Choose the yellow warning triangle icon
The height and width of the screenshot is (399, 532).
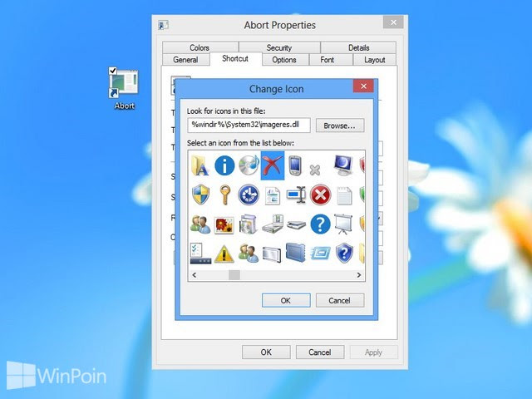point(224,254)
